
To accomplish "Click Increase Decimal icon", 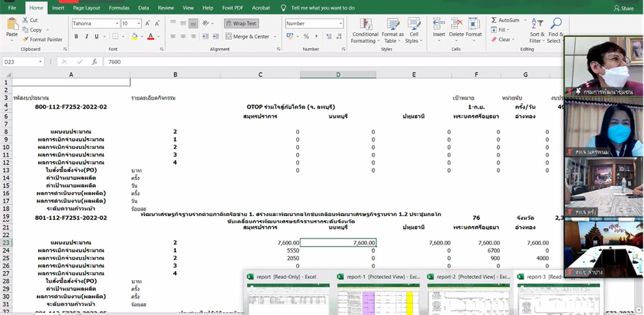I will 329,36.
